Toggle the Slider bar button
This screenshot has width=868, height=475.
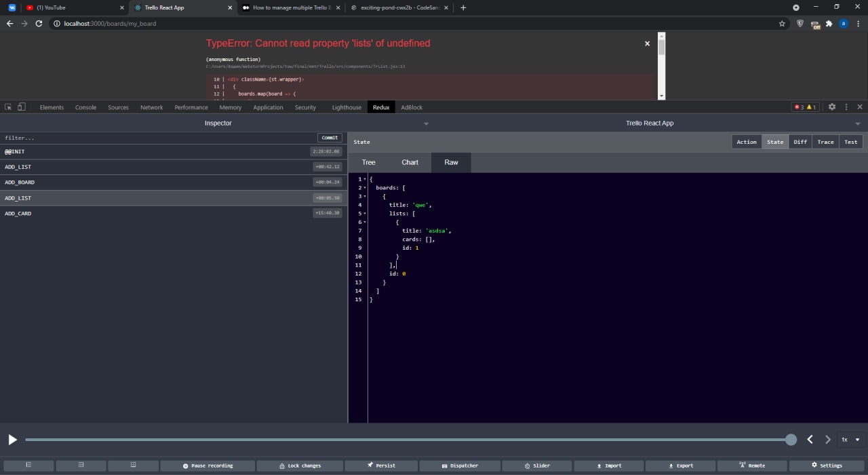536,465
